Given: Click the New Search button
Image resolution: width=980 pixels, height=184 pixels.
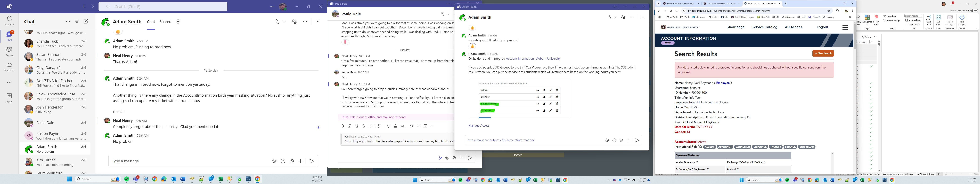Looking at the screenshot, I should tap(823, 53).
